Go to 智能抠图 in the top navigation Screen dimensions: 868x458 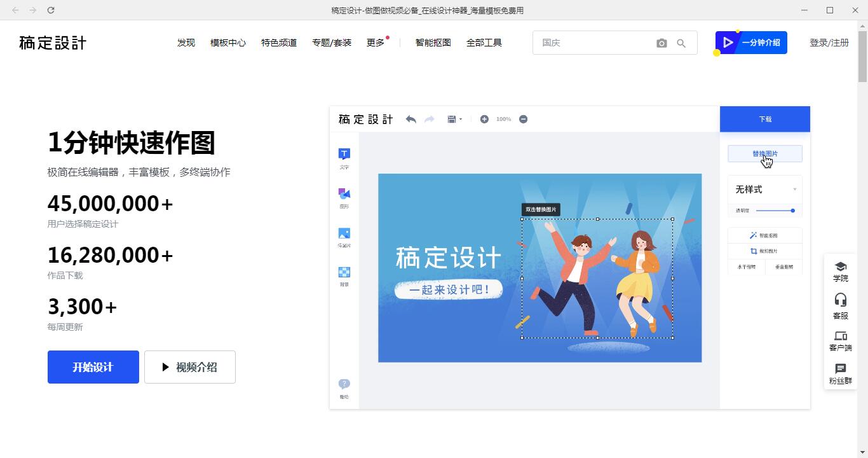[433, 43]
